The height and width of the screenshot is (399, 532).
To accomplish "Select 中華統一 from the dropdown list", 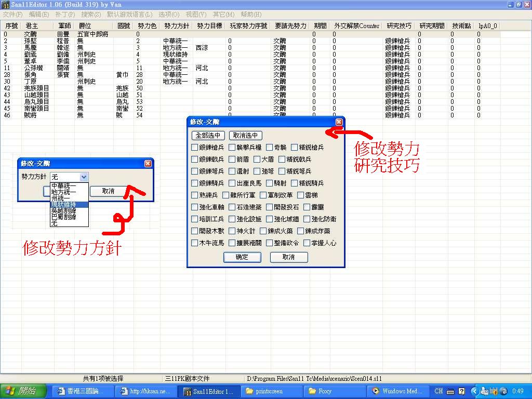I will [63, 185].
